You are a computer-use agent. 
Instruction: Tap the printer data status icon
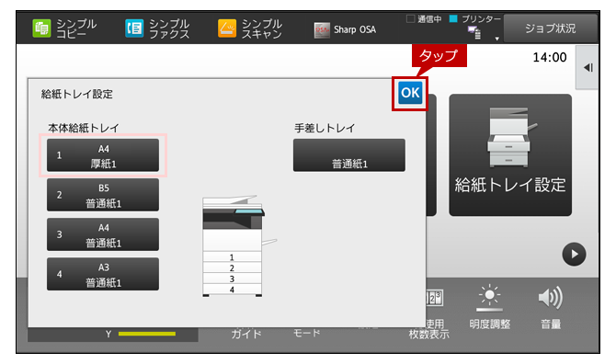tap(474, 32)
